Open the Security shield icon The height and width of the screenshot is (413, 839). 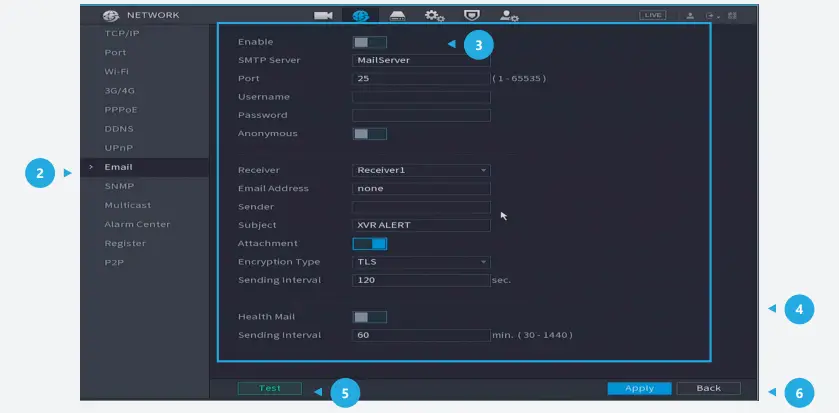(471, 15)
